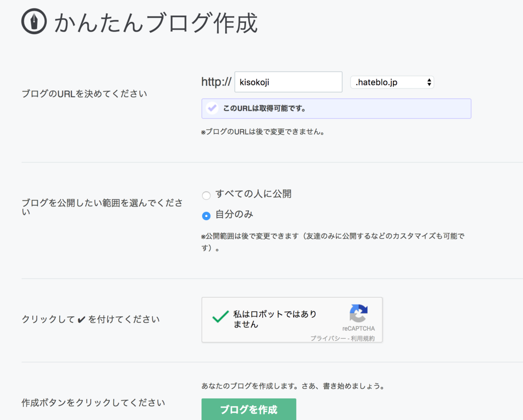Click the クリックして✔を付けてください label
Image resolution: width=523 pixels, height=420 pixels.
pyautogui.click(x=91, y=319)
